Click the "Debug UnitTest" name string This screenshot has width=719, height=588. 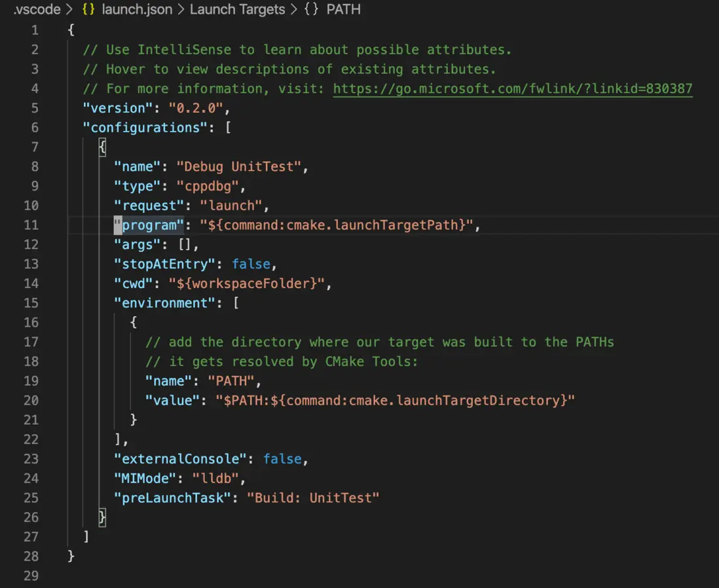pos(242,166)
